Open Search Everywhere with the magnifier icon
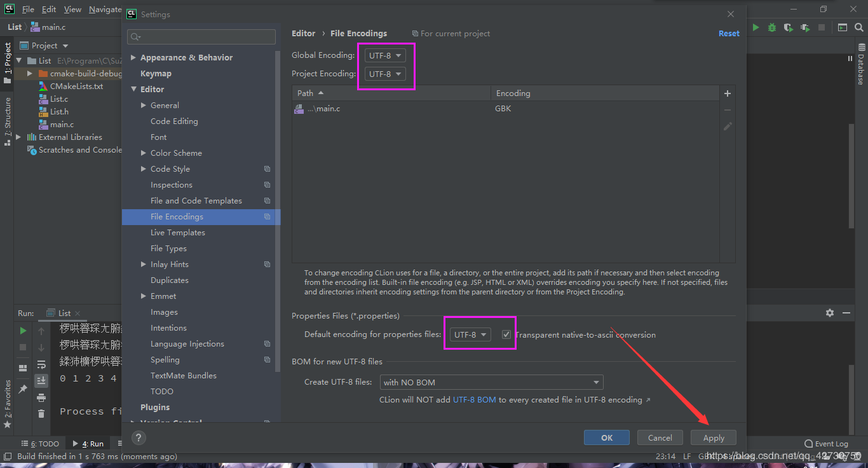 tap(859, 27)
